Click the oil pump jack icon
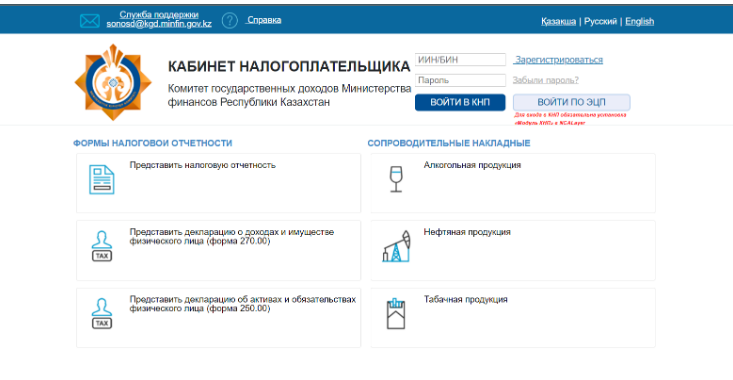Viewport: 733px width, 380px height. 396,246
